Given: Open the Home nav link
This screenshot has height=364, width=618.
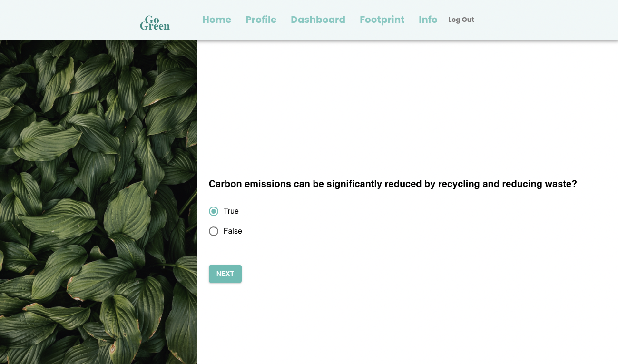Looking at the screenshot, I should (216, 20).
